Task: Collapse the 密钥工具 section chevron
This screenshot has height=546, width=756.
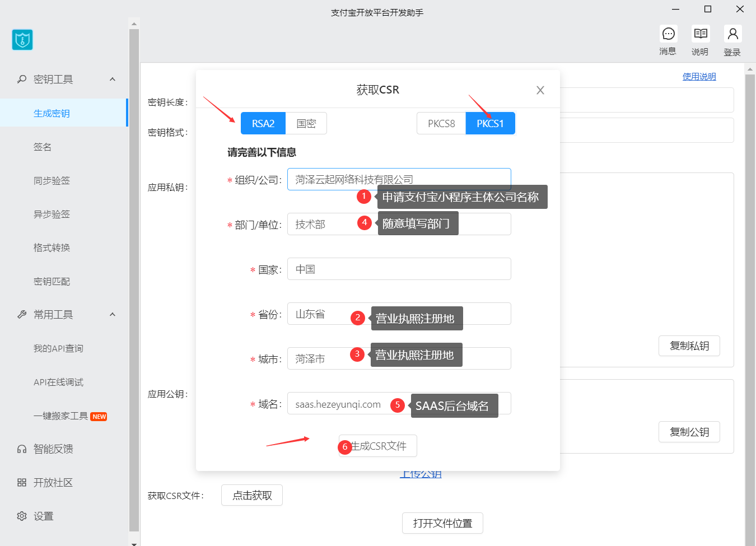Action: click(113, 79)
